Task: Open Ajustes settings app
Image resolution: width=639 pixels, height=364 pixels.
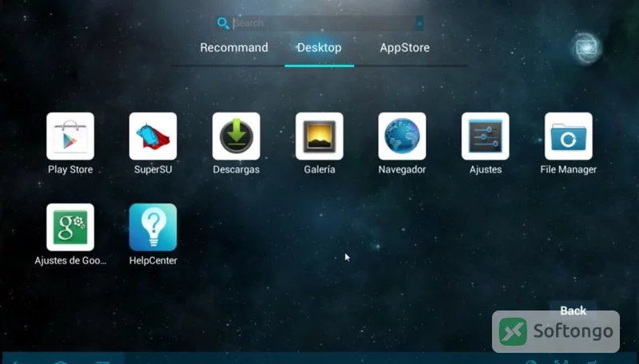Action: click(x=485, y=136)
